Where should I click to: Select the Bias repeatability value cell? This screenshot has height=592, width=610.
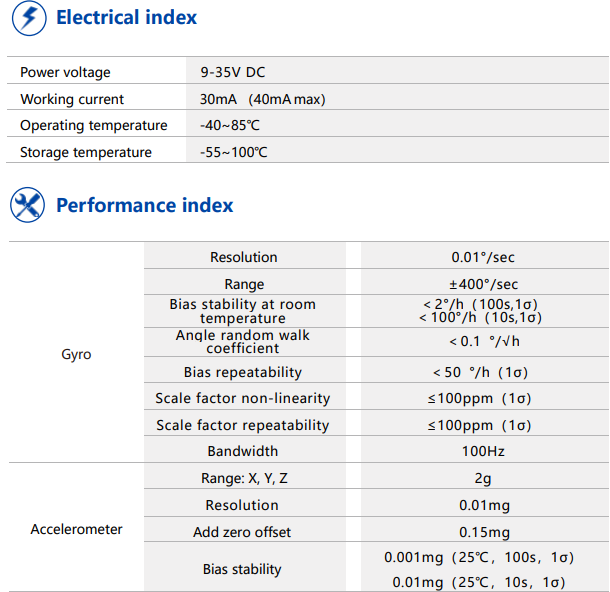click(x=485, y=372)
